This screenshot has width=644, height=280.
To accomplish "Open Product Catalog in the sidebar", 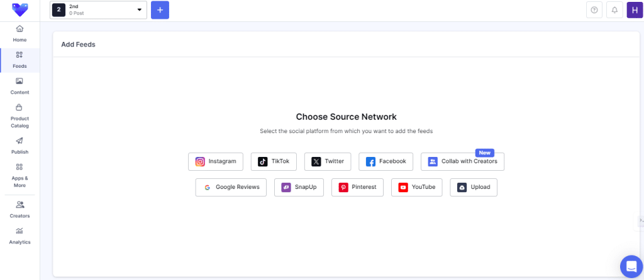I will (19, 116).
